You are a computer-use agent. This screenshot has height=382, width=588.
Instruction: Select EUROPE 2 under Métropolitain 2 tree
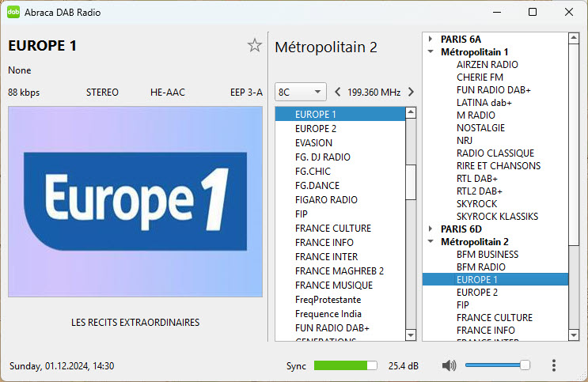(x=477, y=293)
